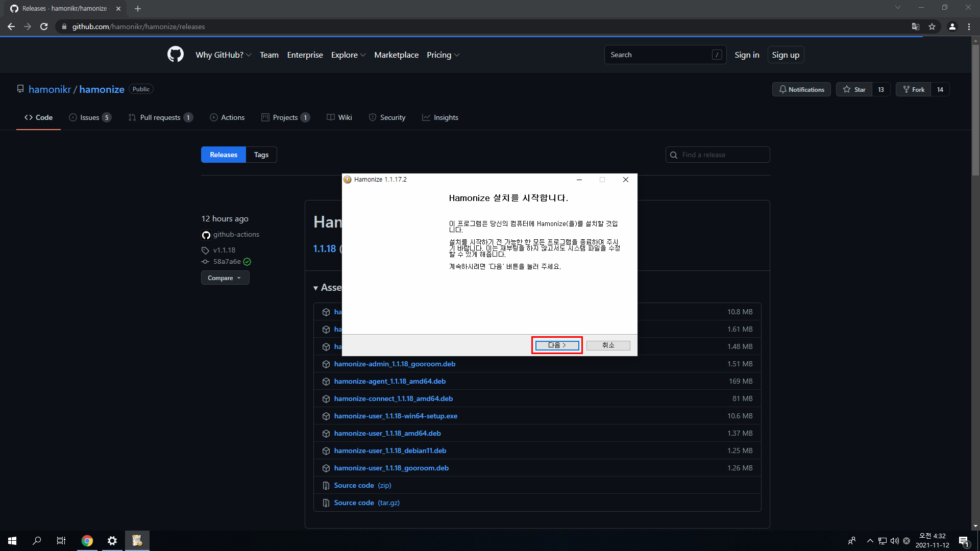Click the zip file icon beside Source code (zip)
Image resolution: width=980 pixels, height=551 pixels.
tap(326, 486)
